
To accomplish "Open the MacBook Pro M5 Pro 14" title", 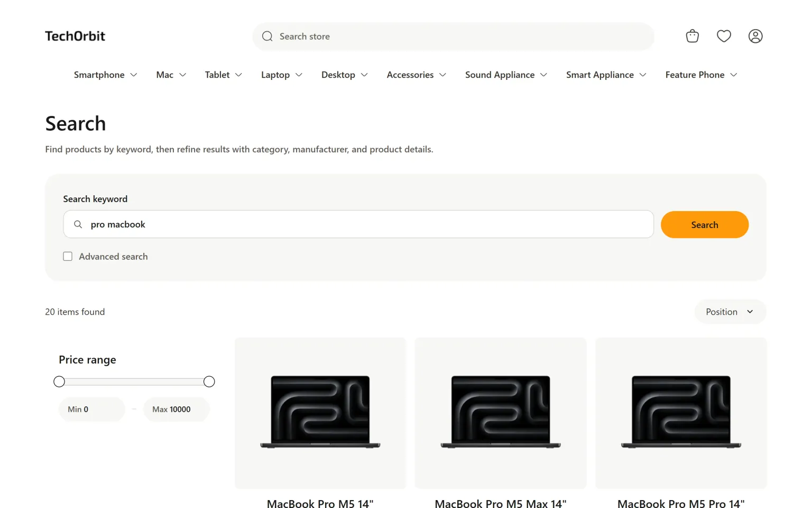I will click(681, 503).
